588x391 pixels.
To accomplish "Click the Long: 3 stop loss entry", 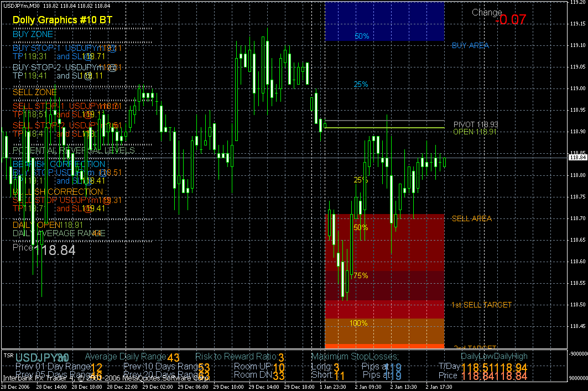I will click(x=325, y=367).
